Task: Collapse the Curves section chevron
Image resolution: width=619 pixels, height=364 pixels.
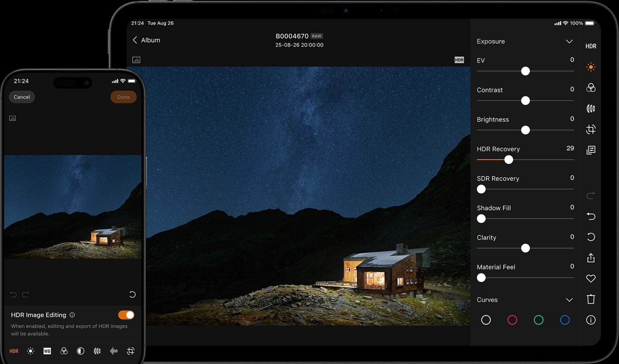Action: pyautogui.click(x=569, y=300)
